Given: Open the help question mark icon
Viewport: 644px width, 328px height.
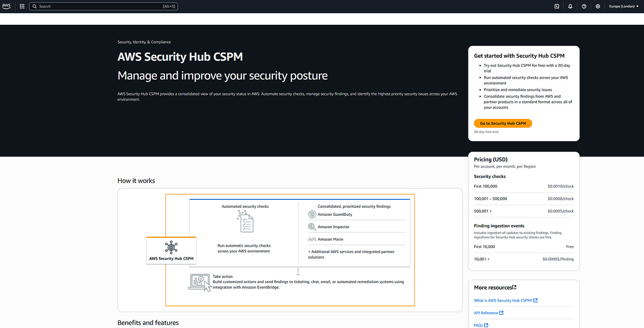Looking at the screenshot, I should coord(584,6).
